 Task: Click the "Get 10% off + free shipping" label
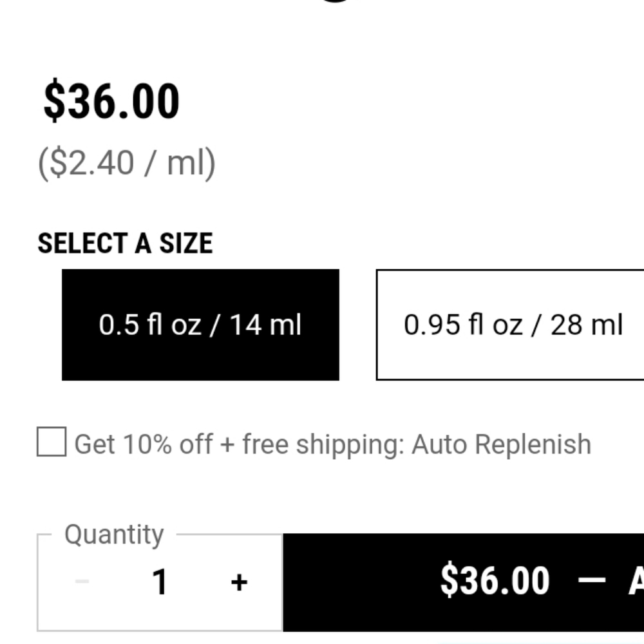(238, 444)
